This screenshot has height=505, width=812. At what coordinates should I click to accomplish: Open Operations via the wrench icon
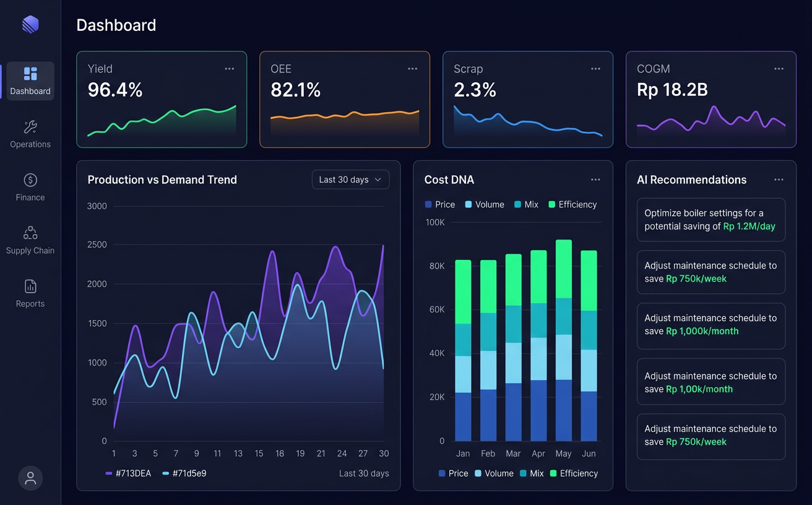pyautogui.click(x=30, y=127)
